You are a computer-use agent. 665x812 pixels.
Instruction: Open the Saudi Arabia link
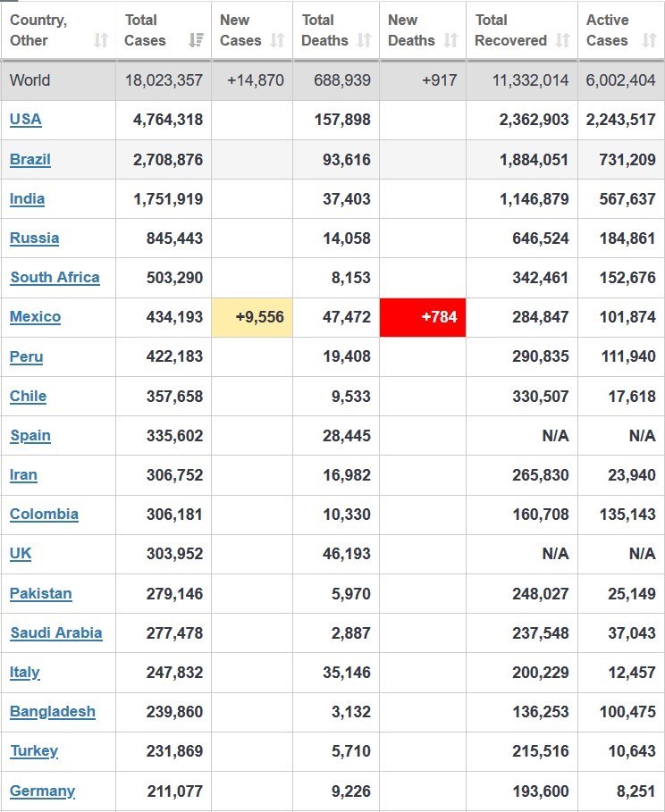tap(56, 633)
